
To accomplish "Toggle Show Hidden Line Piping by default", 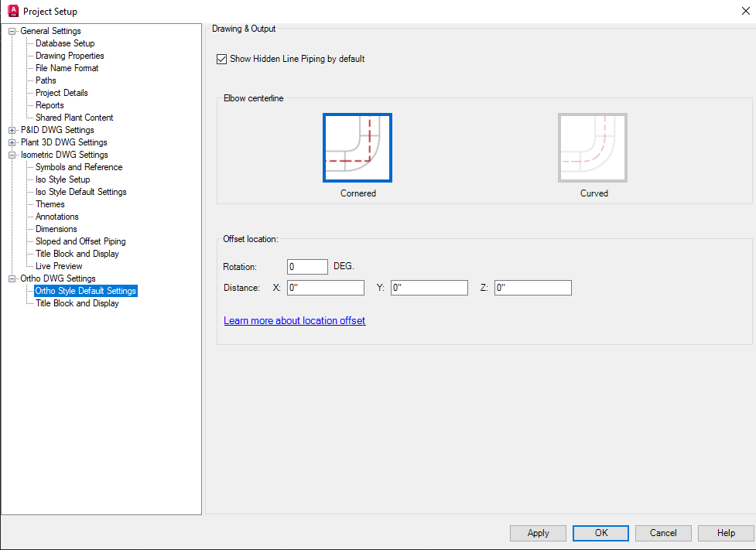I will [221, 58].
